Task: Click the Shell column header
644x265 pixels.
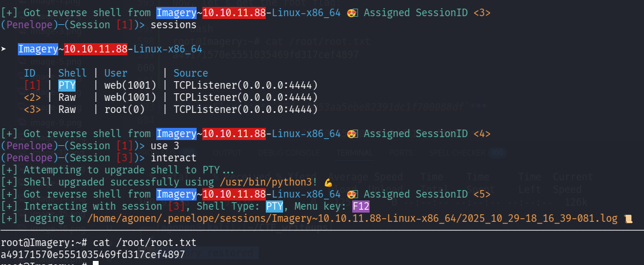Action: (72, 73)
